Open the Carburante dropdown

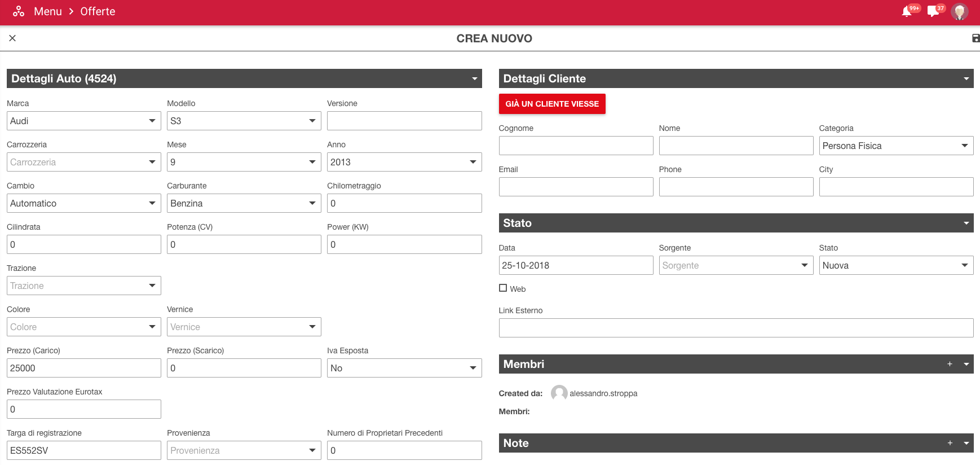pyautogui.click(x=244, y=203)
